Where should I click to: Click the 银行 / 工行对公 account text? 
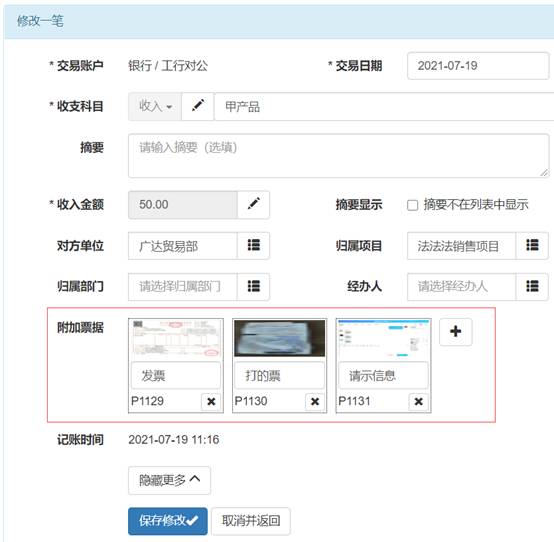pos(168,66)
